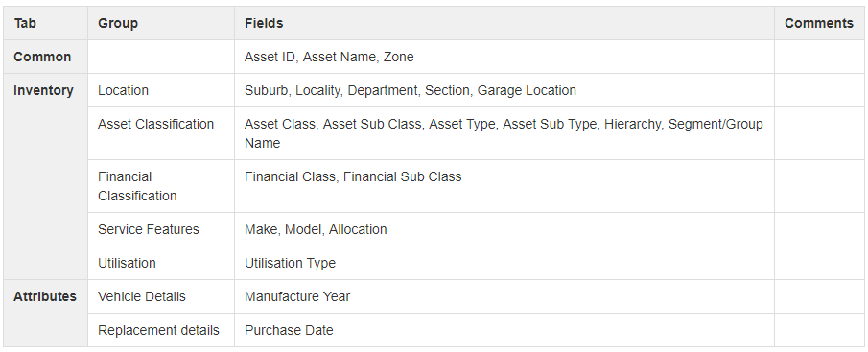
Task: Click the Comments column header
Action: pyautogui.click(x=819, y=23)
